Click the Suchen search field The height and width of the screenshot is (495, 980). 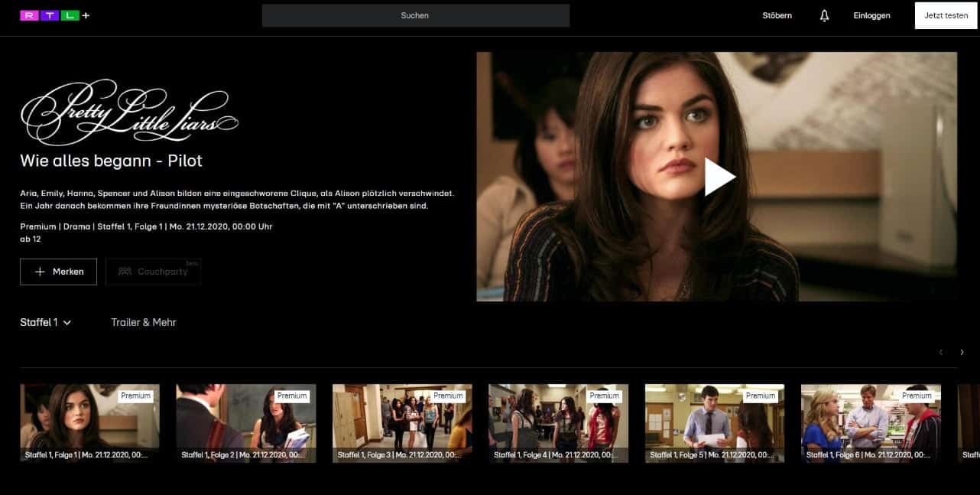coord(416,15)
